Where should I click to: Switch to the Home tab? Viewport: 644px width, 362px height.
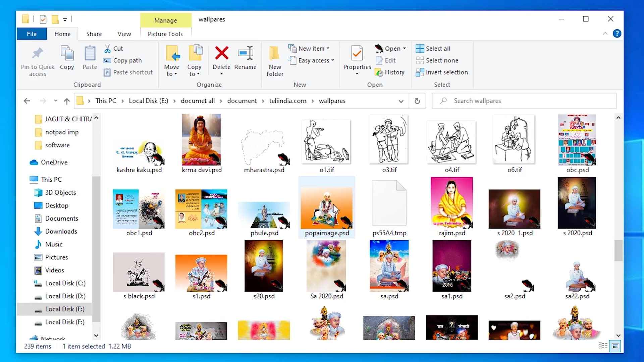point(62,34)
